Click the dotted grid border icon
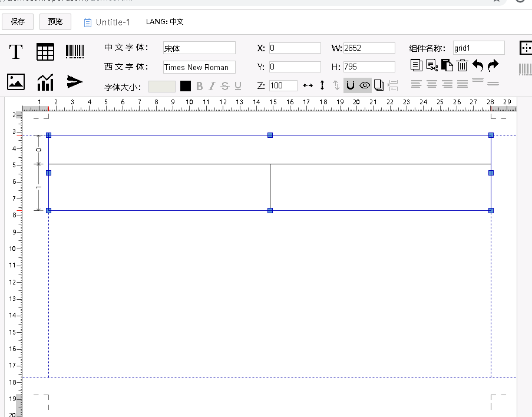This screenshot has height=417, width=532. [x=526, y=48]
